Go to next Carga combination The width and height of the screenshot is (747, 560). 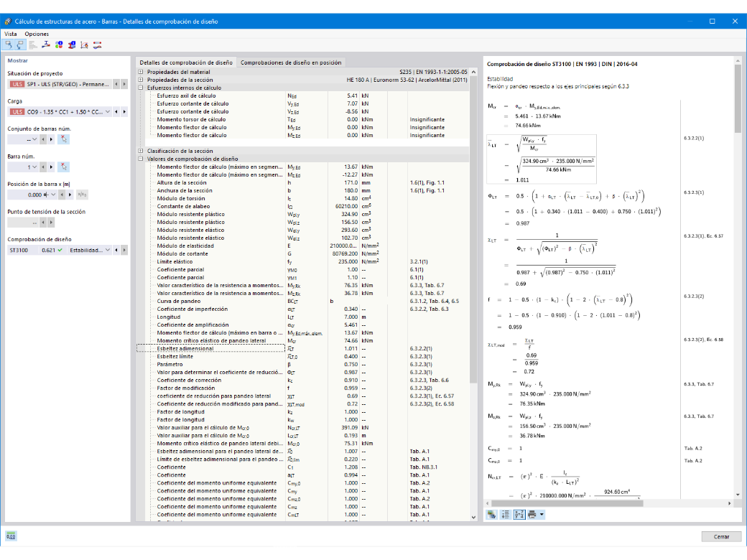tap(124, 112)
